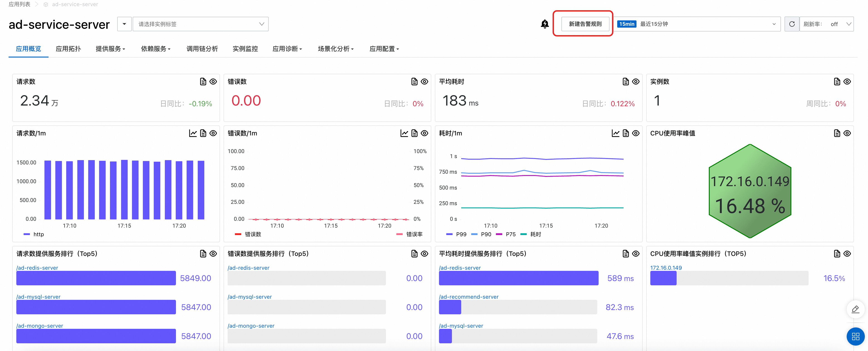This screenshot has height=351, width=868.
Task: Open the 请选择实例标签 dropdown
Action: (200, 24)
